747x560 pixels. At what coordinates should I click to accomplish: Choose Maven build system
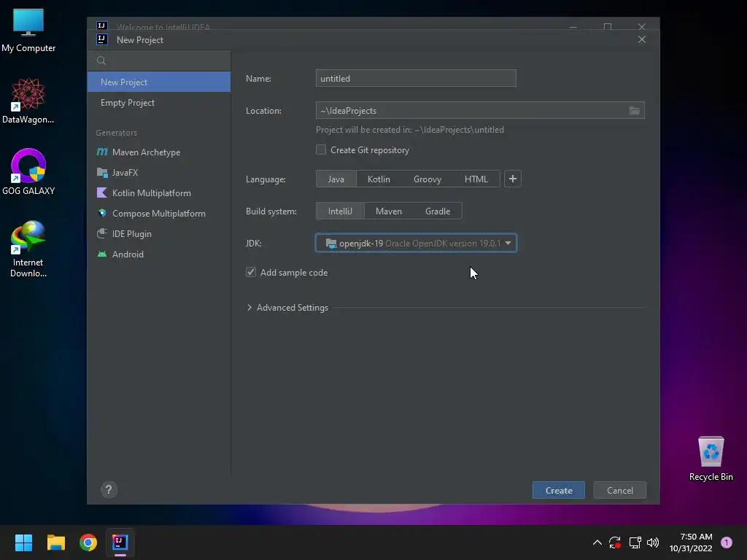point(389,211)
